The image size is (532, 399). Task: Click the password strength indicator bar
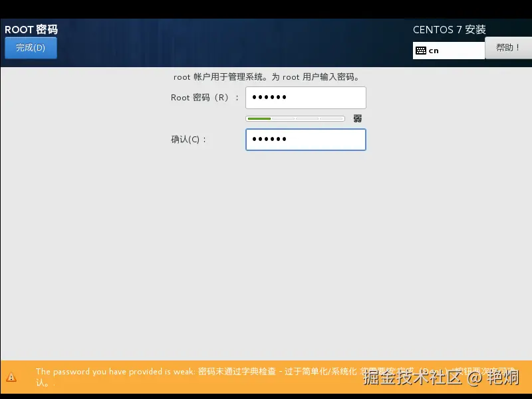[295, 118]
